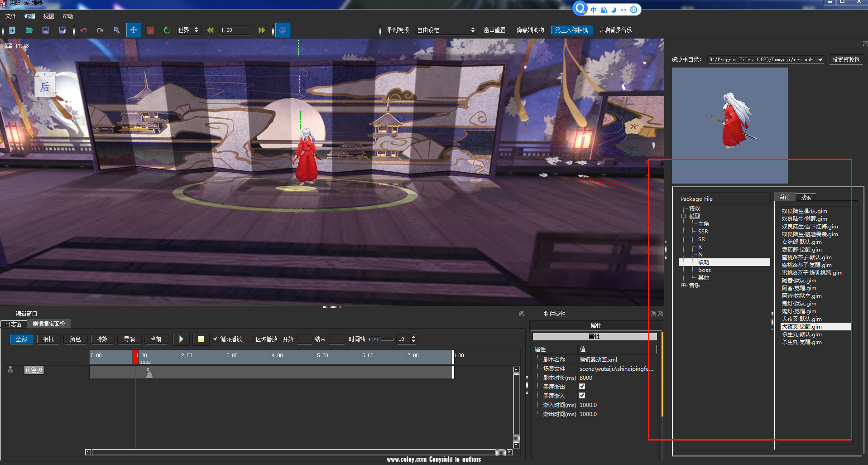Image resolution: width=868 pixels, height=465 pixels.
Task: Close the 物件属性 panel
Action: pos(660,314)
